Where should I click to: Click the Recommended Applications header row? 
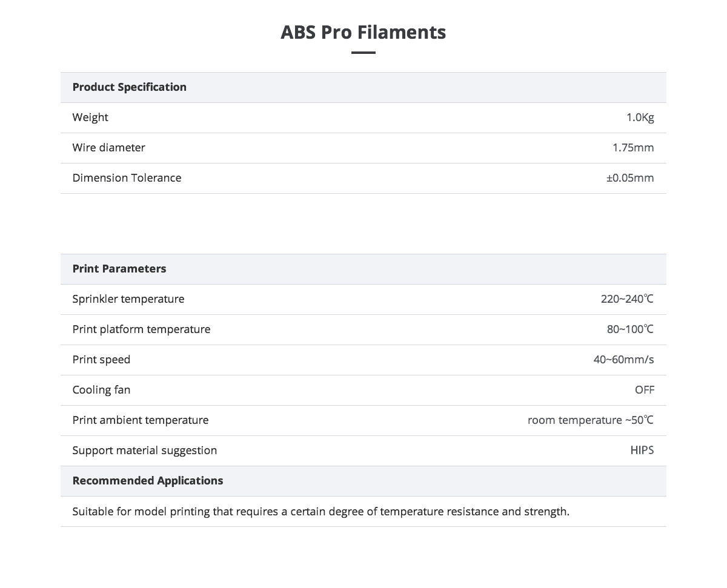point(363,481)
